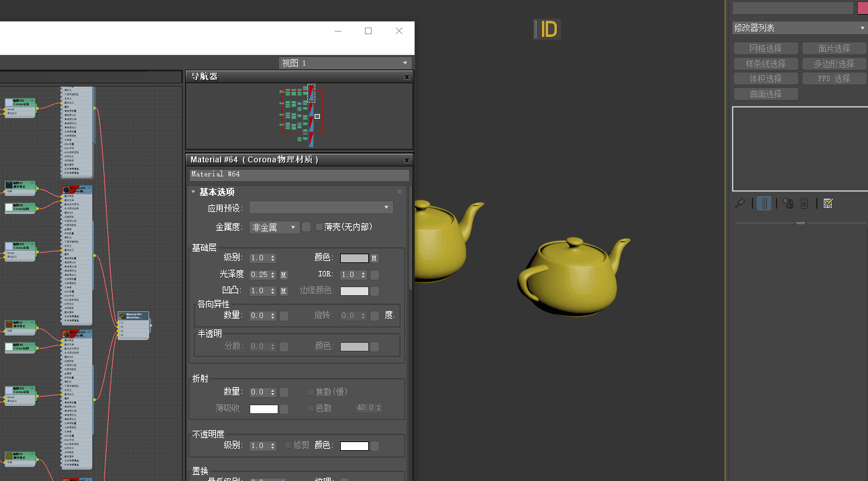Close the 导航器 navigator panel
The height and width of the screenshot is (481, 868).
(x=406, y=77)
